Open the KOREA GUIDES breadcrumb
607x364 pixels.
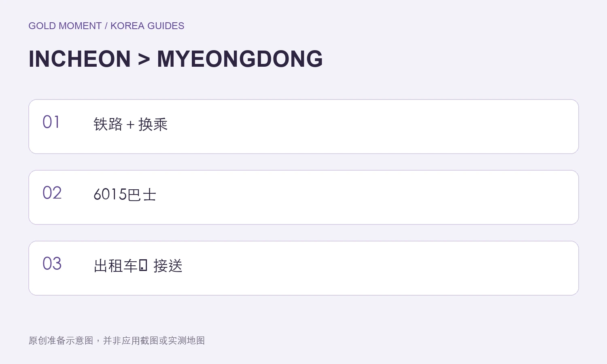[x=147, y=26]
